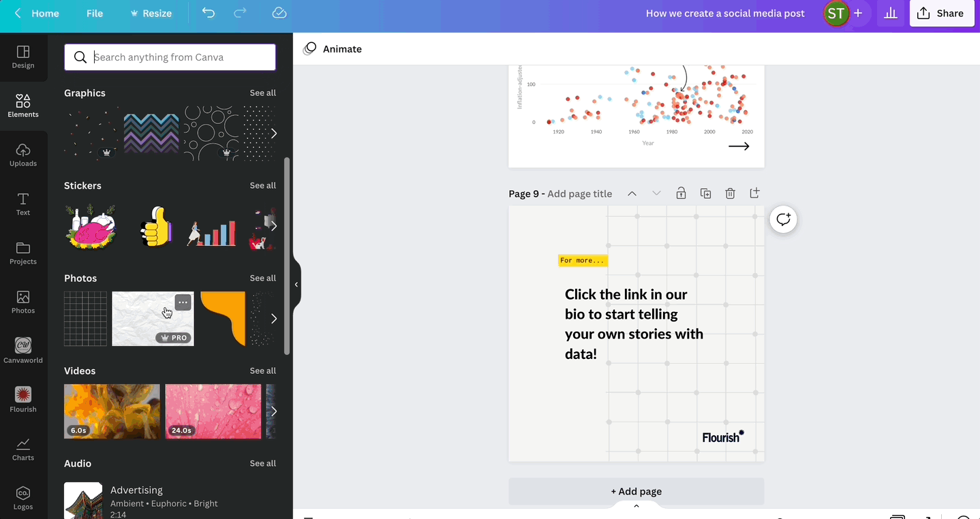Delete Page 9 with trash icon
This screenshot has height=519, width=980.
[730, 193]
